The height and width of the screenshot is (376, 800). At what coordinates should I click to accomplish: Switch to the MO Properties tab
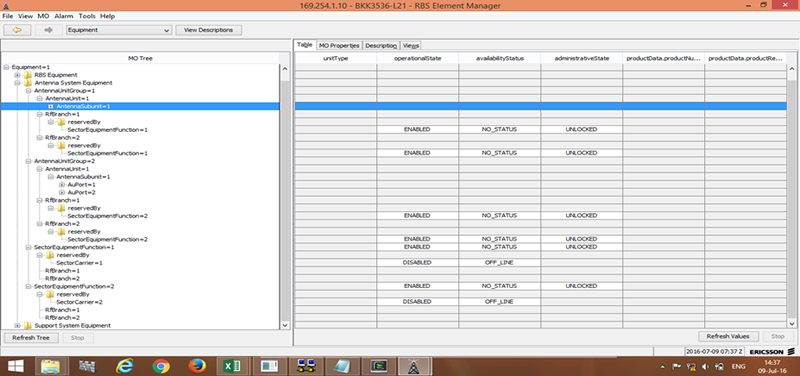point(339,45)
